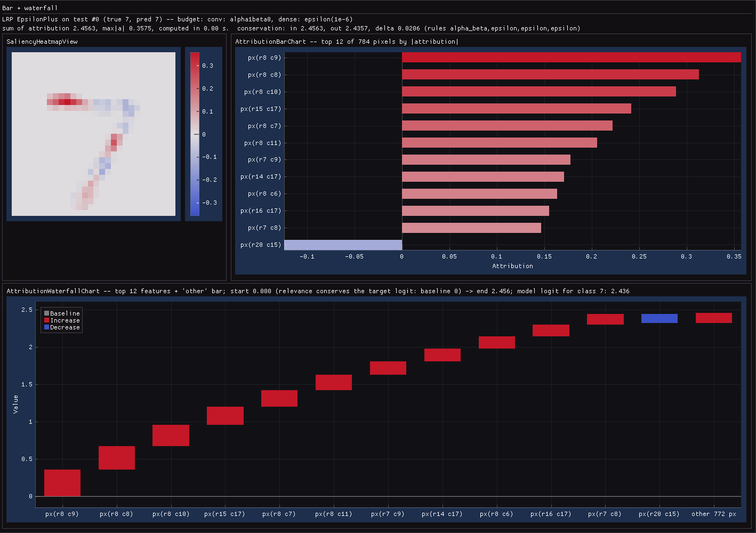Click the 2.5 tick on the Value axis

click(27, 310)
